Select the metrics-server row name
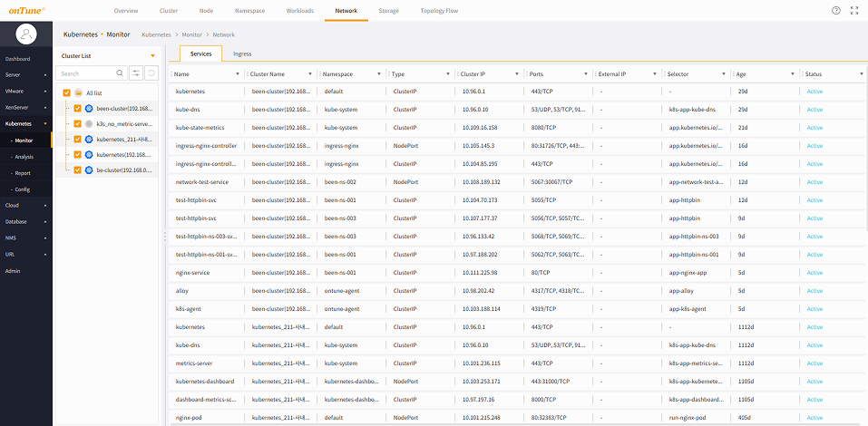The width and height of the screenshot is (868, 426). click(x=194, y=363)
